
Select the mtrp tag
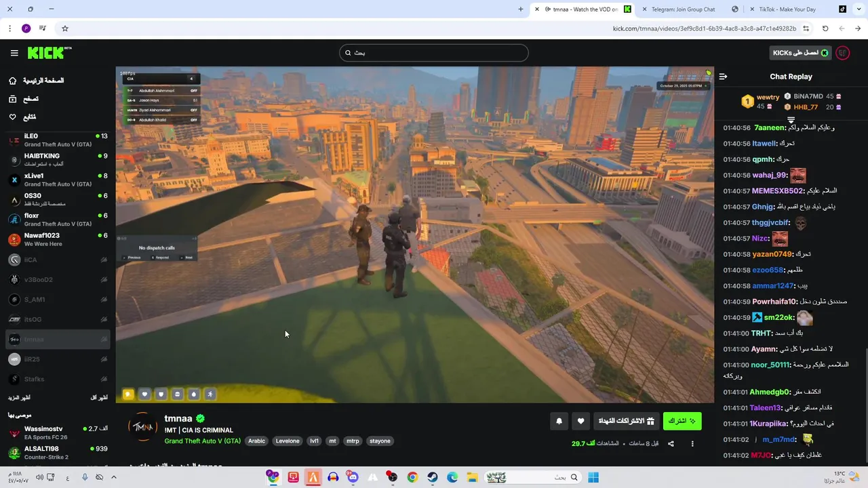tap(353, 441)
